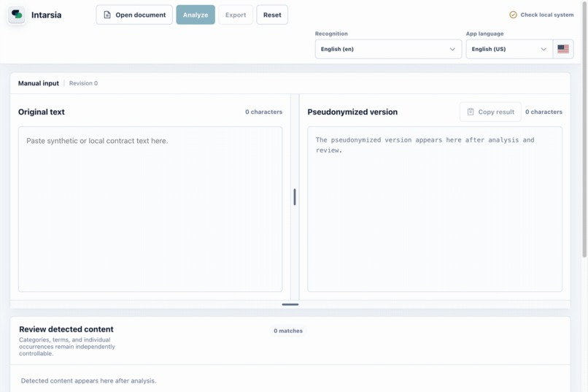Viewport: 588px width, 392px height.
Task: Click the checkmark icon beside Check local system
Action: click(x=513, y=15)
